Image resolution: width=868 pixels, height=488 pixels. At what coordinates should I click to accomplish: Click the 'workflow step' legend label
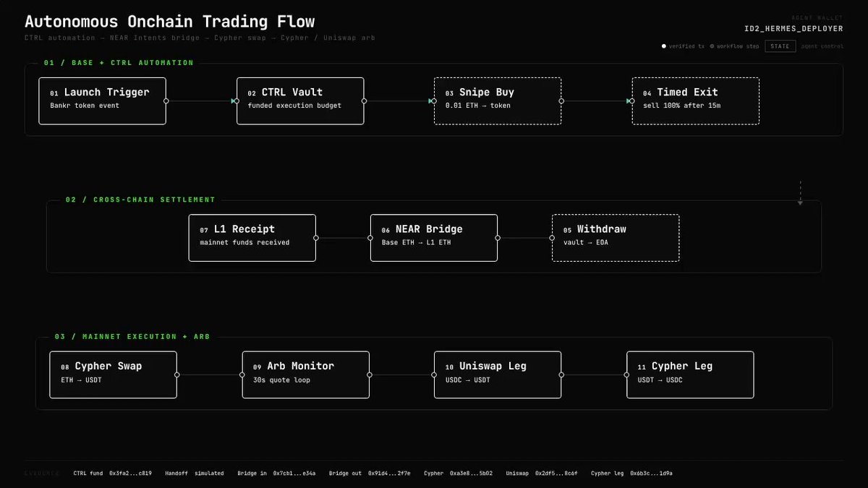click(738, 46)
